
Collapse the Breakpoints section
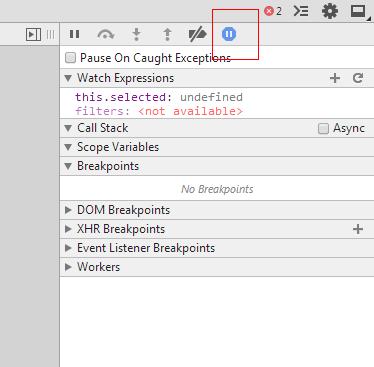(68, 166)
